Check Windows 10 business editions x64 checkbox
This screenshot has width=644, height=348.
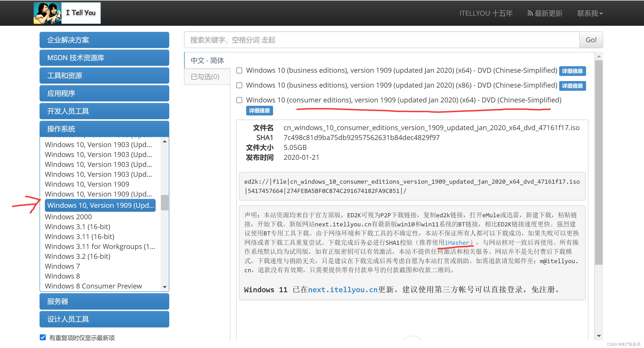239,71
